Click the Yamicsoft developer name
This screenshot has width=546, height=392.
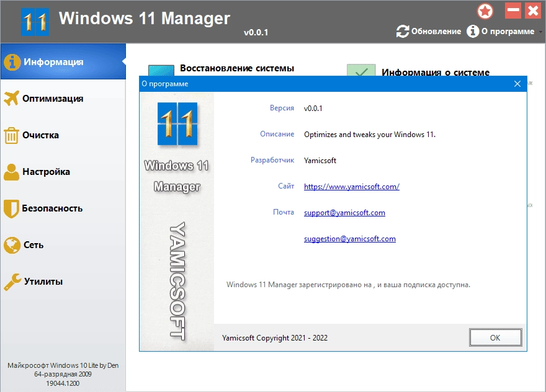tap(320, 161)
